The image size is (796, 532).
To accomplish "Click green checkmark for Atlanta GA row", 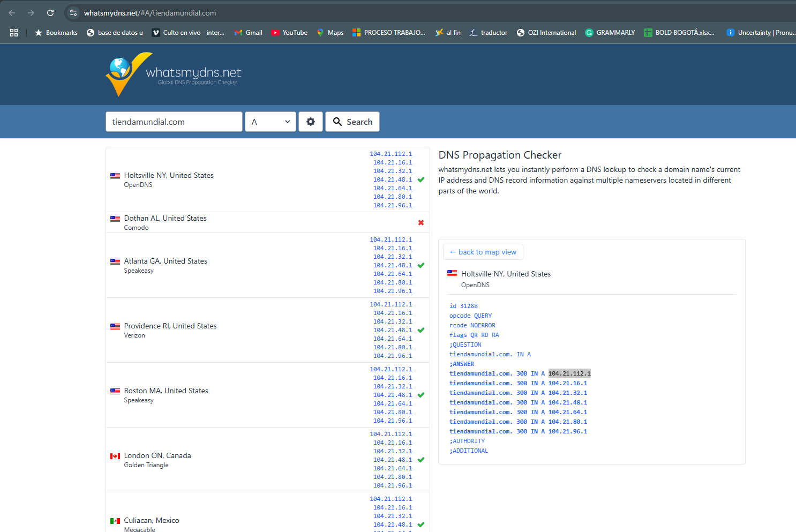I will 421,265.
